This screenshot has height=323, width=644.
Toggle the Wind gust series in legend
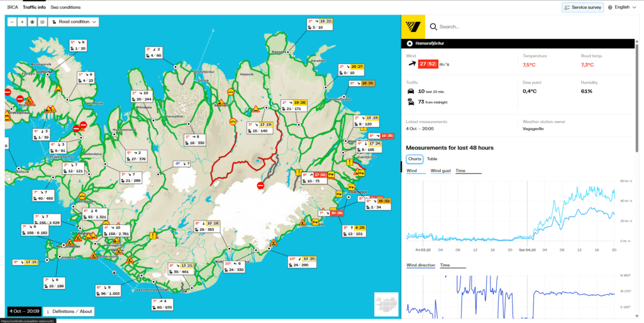440,170
